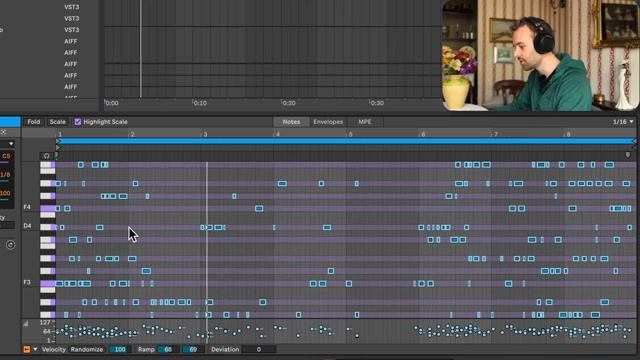
Task: Click the 64 velocity scale label
Action: click(47, 331)
